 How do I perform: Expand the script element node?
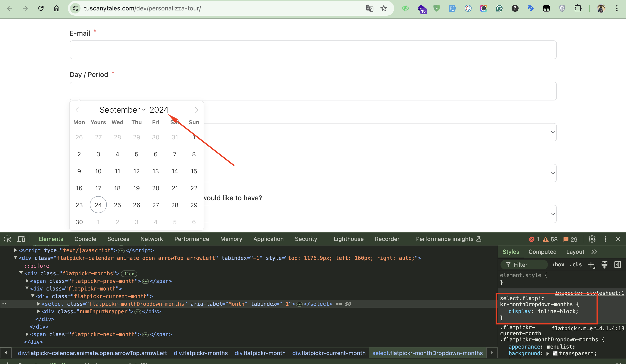pos(15,250)
